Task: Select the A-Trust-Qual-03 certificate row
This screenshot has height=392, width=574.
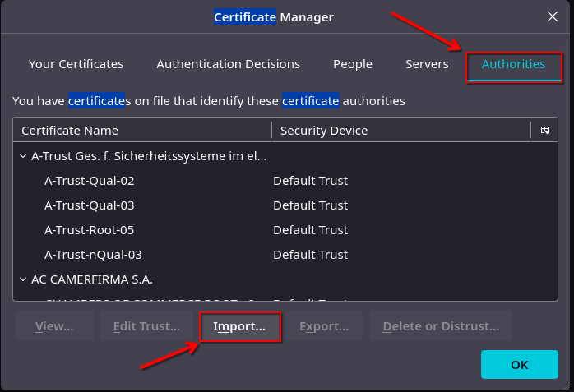Action: pyautogui.click(x=89, y=205)
